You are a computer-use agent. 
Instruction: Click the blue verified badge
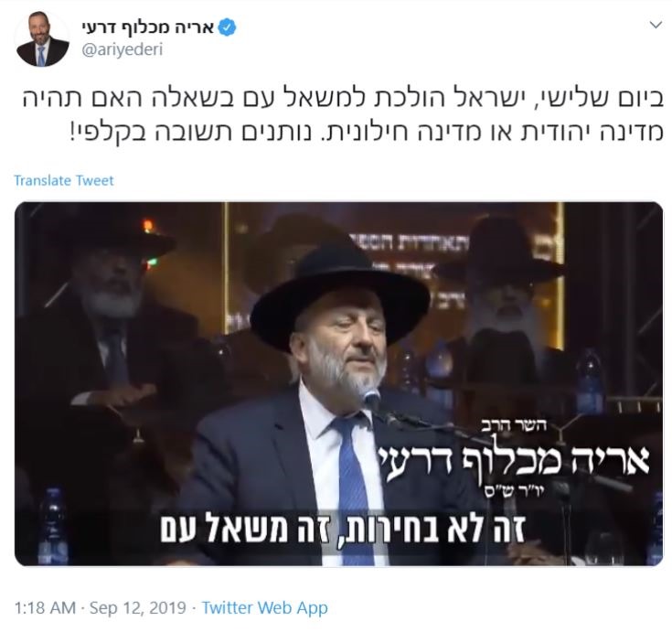[228, 27]
